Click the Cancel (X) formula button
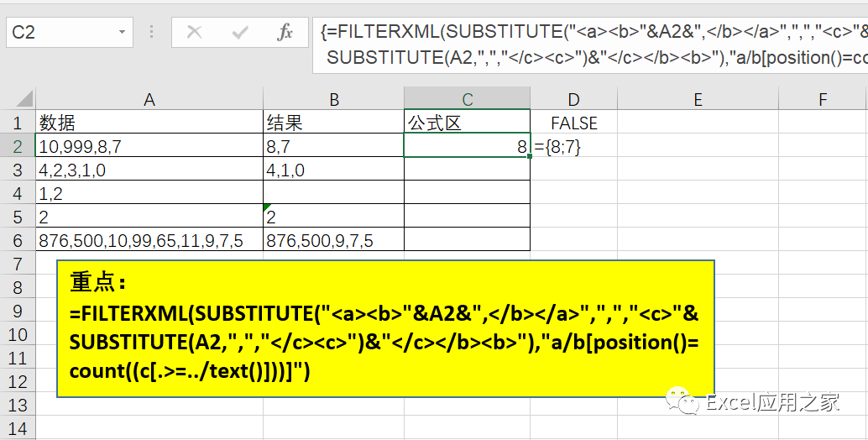The image size is (868, 440). (x=194, y=32)
